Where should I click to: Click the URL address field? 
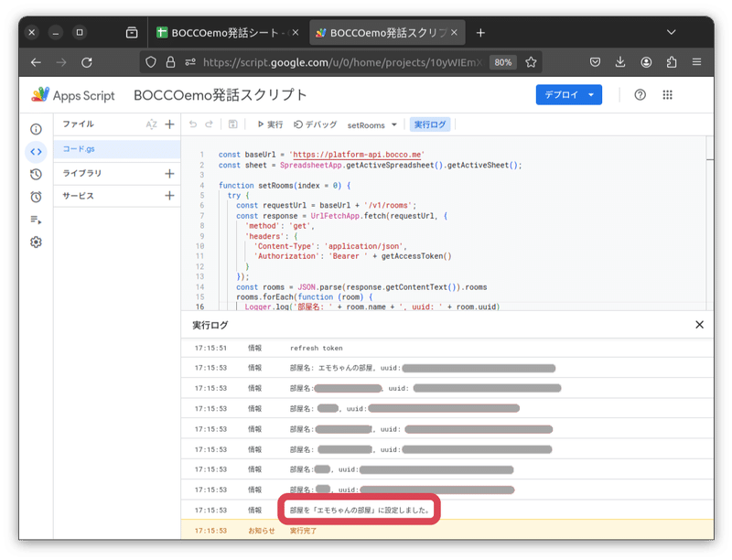point(341,62)
